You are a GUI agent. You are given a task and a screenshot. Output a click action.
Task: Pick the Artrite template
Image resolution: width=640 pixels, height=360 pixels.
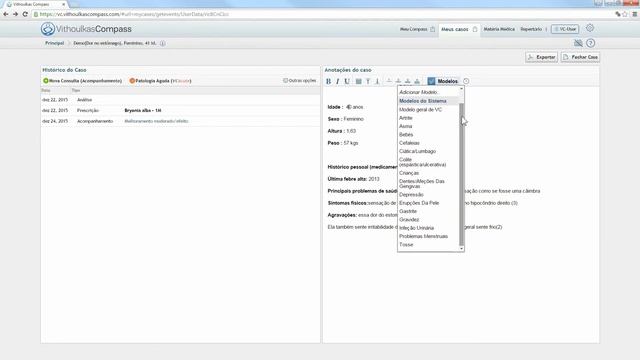(x=406, y=118)
